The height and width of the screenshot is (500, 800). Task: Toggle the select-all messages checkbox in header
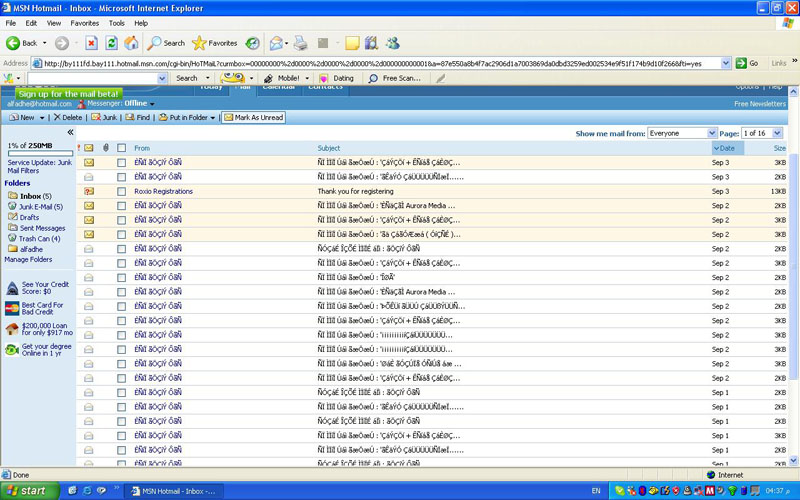121,148
